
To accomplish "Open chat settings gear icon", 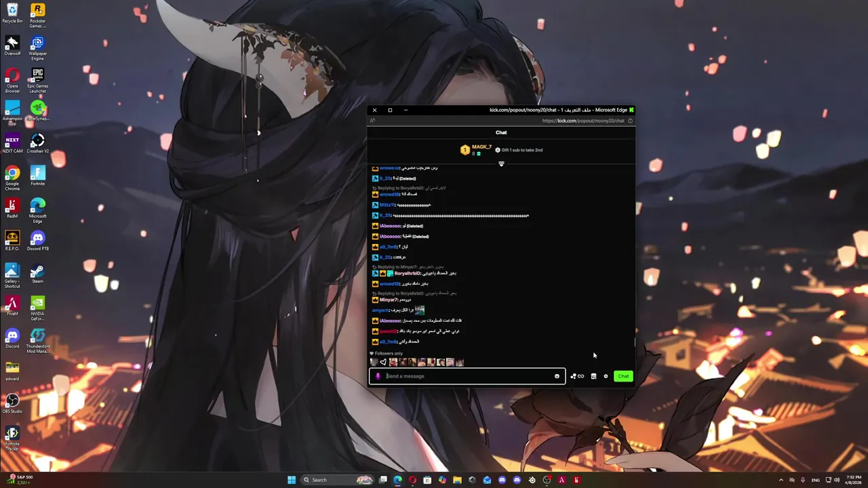I will (606, 376).
